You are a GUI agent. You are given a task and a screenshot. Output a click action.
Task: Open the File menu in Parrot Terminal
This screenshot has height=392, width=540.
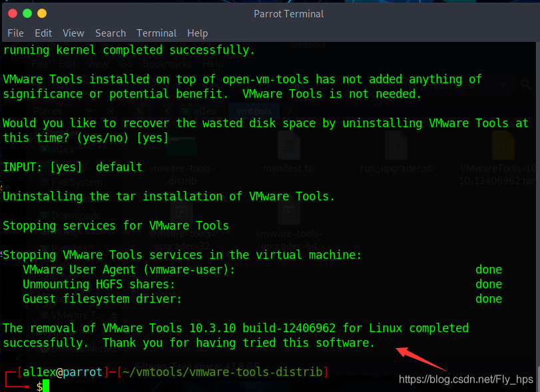point(15,33)
